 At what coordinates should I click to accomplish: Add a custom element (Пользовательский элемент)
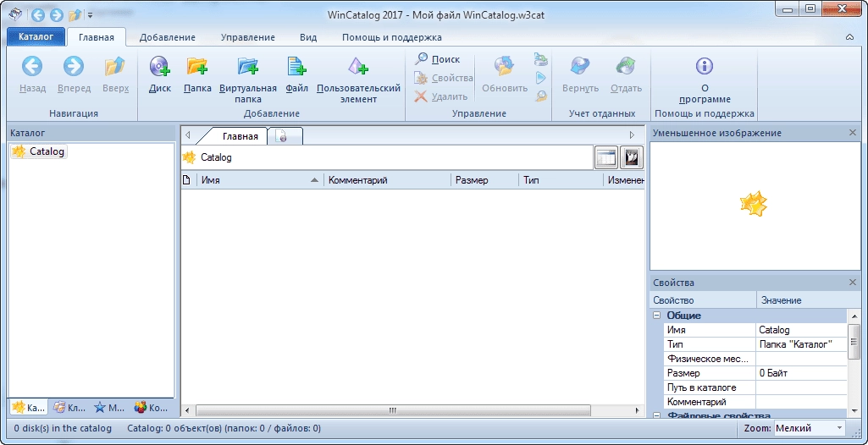pos(358,67)
